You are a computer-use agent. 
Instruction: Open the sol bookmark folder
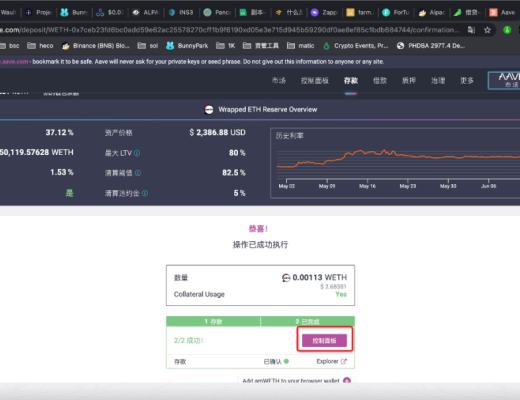148,46
